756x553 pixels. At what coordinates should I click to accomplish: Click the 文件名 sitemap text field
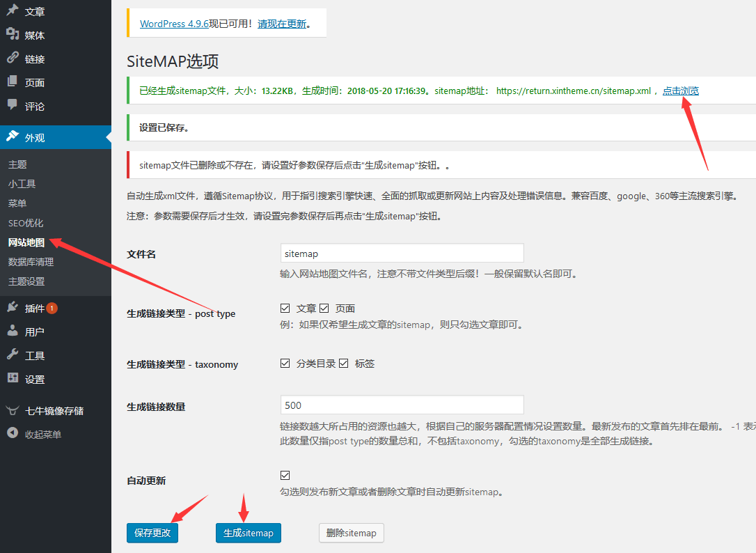coord(402,254)
